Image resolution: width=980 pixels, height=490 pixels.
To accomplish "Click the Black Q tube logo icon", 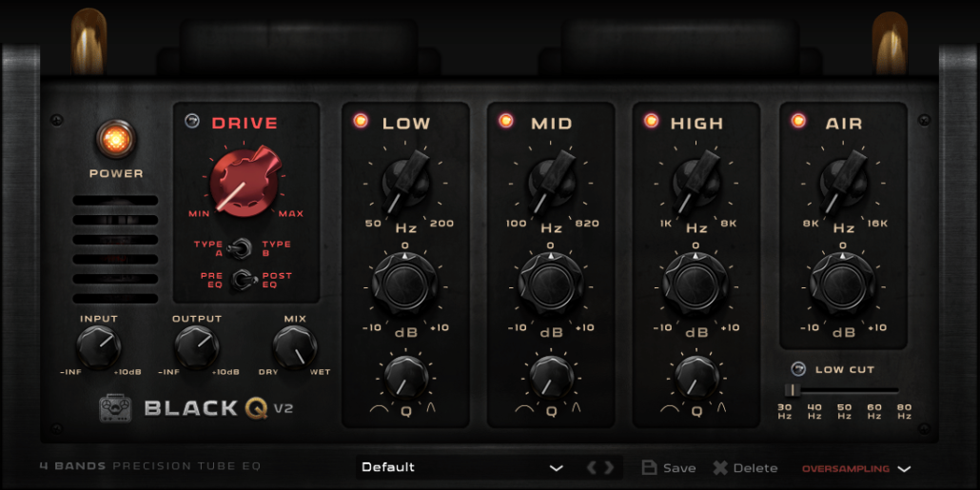I will [115, 408].
